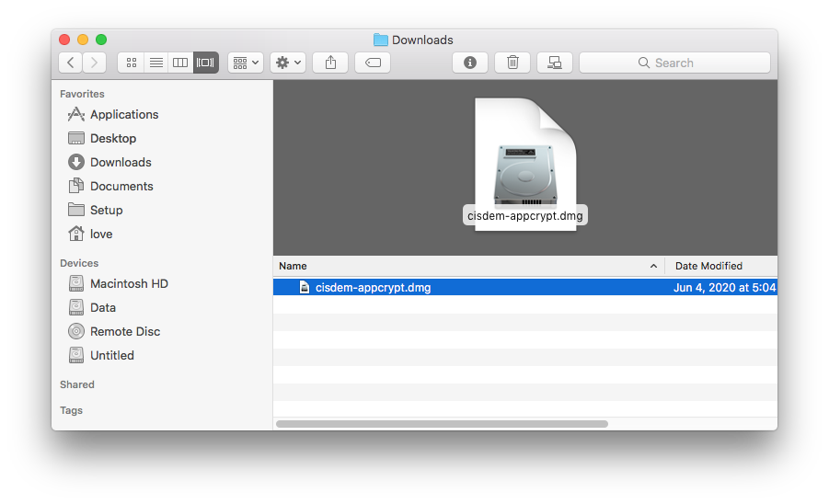Go back using the back arrow
The width and height of the screenshot is (829, 504).
click(x=71, y=63)
